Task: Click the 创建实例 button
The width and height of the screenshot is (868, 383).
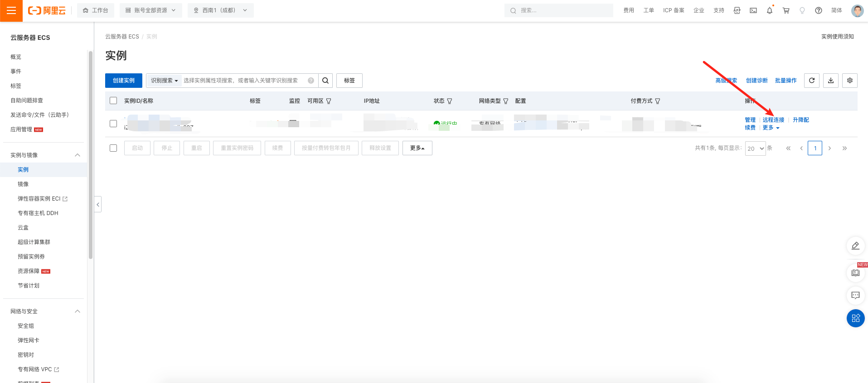Action: pos(124,81)
